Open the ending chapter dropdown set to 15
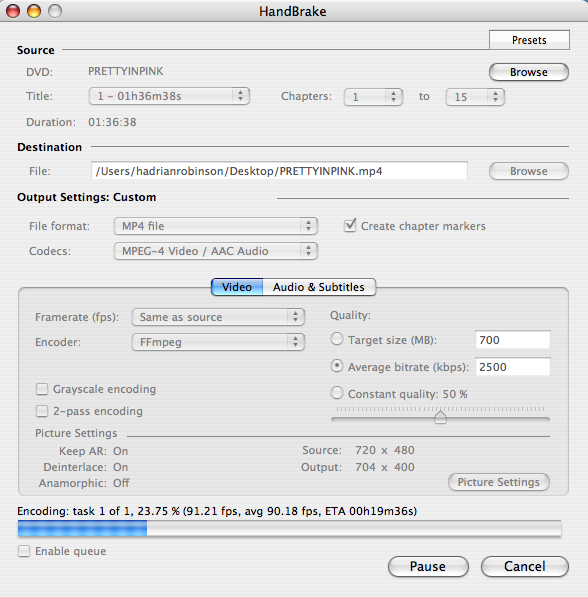Image resolution: width=588 pixels, height=597 pixels. pyautogui.click(x=475, y=97)
